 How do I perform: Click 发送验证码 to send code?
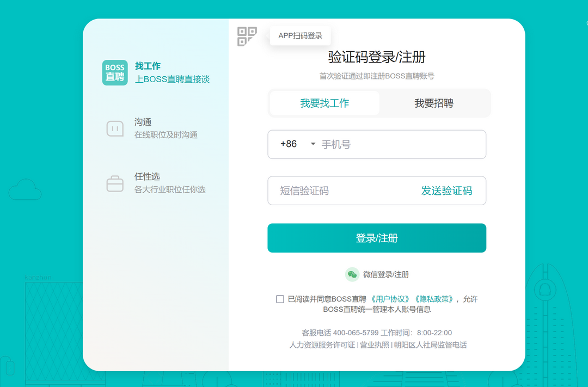(x=446, y=191)
